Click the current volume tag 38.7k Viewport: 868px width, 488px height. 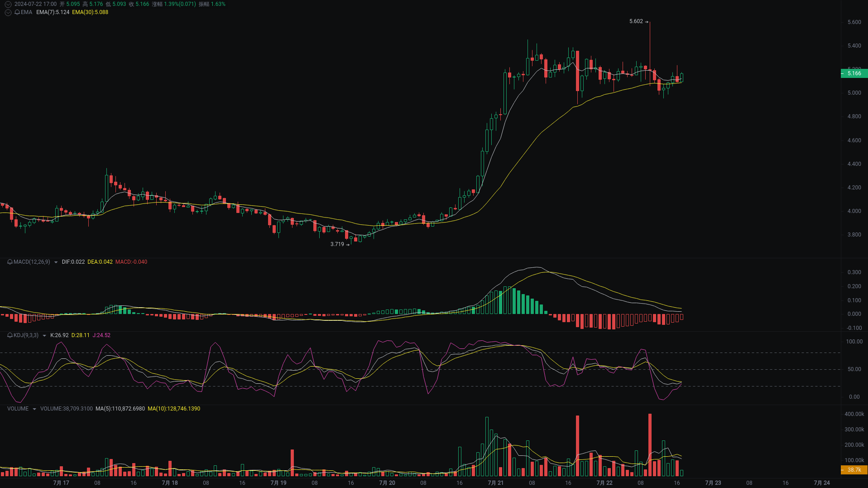pos(854,470)
